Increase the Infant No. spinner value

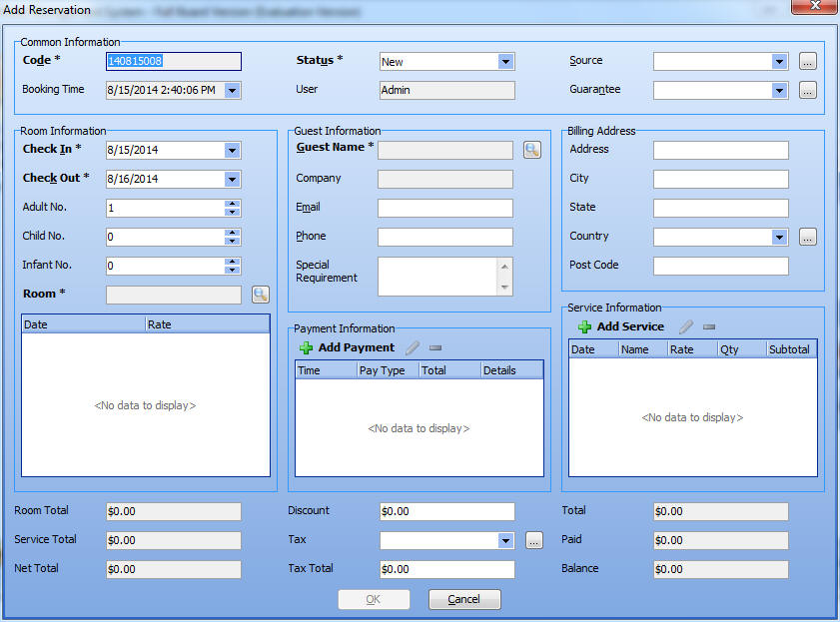[233, 262]
